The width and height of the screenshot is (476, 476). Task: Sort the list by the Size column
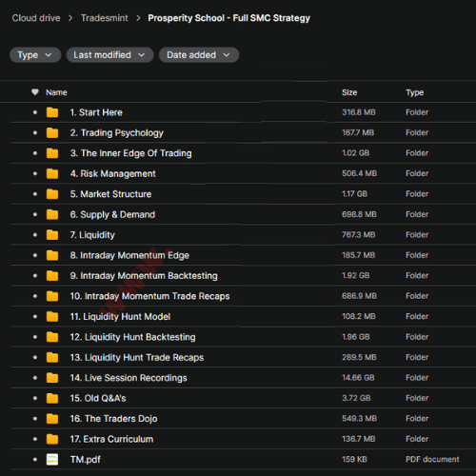349,92
